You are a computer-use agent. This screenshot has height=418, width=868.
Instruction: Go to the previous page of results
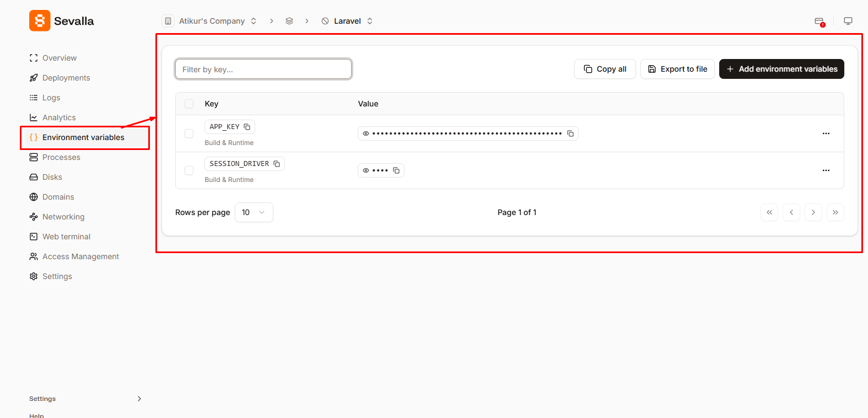click(791, 212)
